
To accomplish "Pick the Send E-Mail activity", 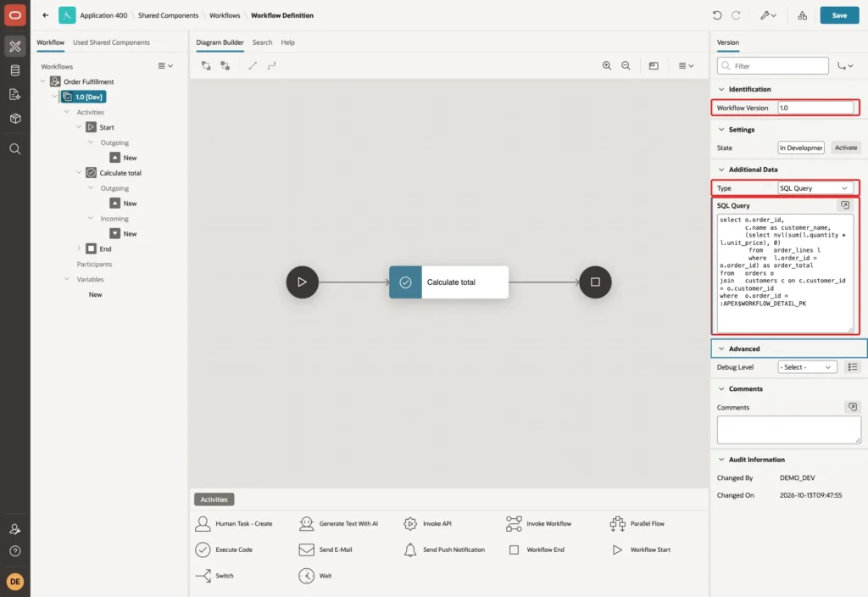I will (325, 550).
